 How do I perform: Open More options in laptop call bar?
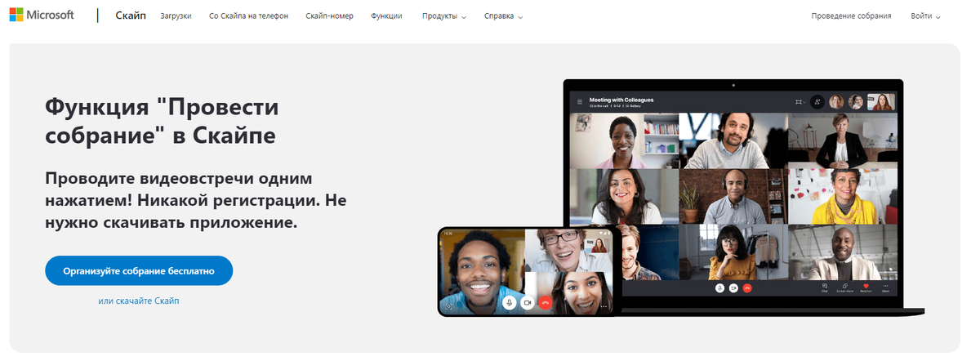[x=885, y=287]
